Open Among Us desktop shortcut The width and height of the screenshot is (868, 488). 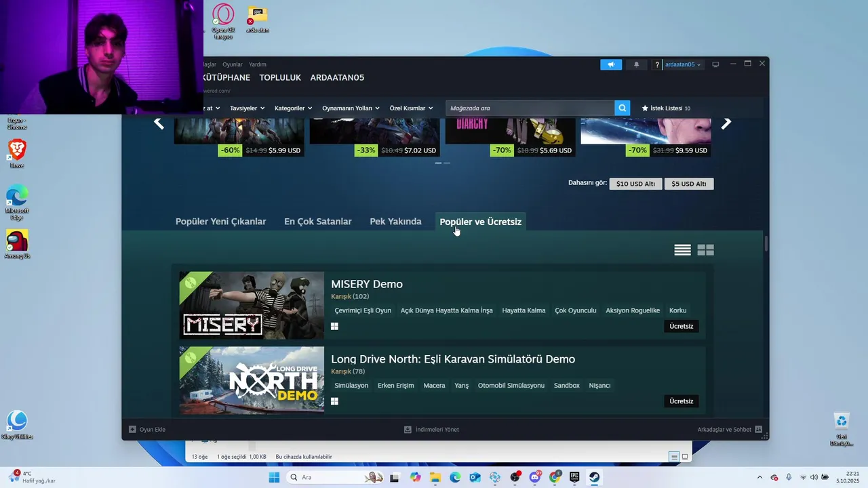pyautogui.click(x=17, y=244)
